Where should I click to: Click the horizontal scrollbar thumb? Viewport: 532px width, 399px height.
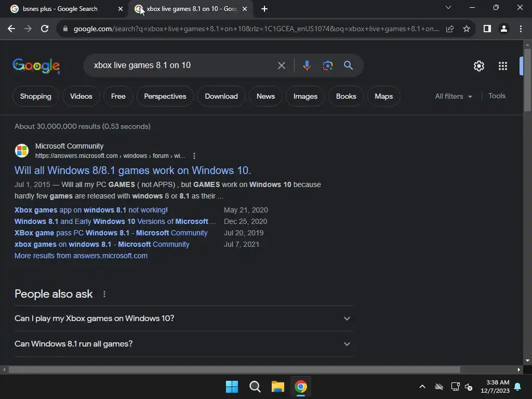pyautogui.click(x=234, y=369)
